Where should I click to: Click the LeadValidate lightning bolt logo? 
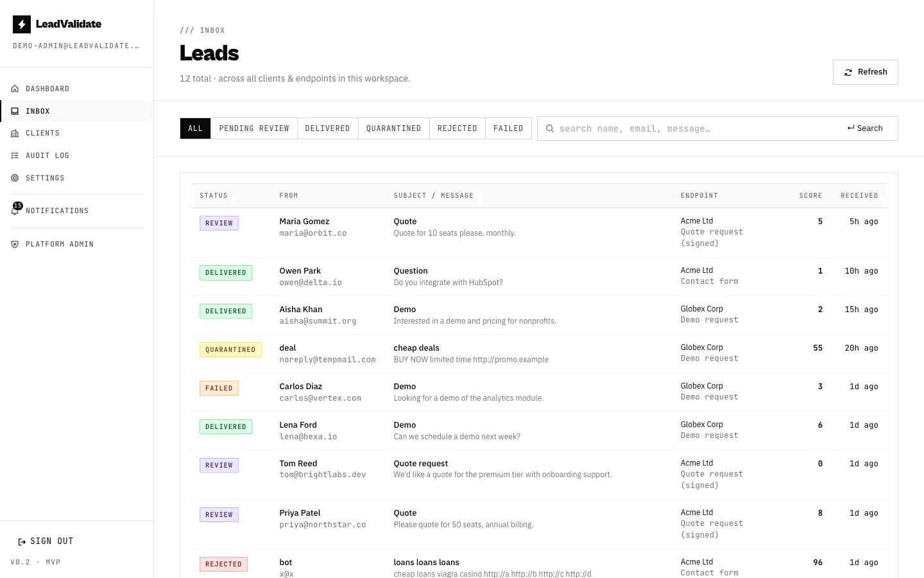coord(22,24)
